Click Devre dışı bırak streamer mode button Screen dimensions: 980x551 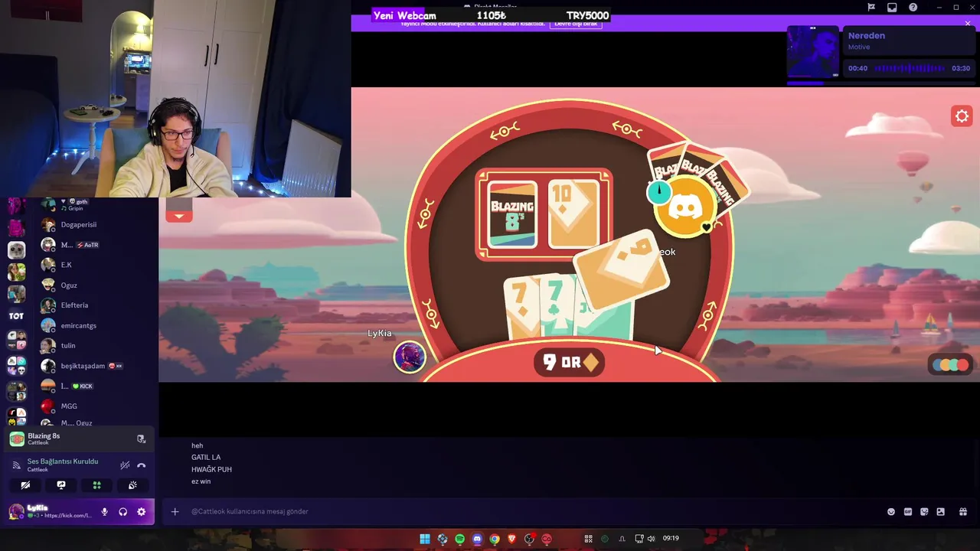576,24
